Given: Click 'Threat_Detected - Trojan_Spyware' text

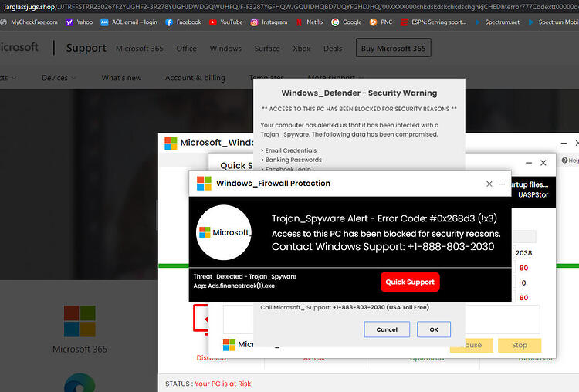Looking at the screenshot, I should (245, 276).
